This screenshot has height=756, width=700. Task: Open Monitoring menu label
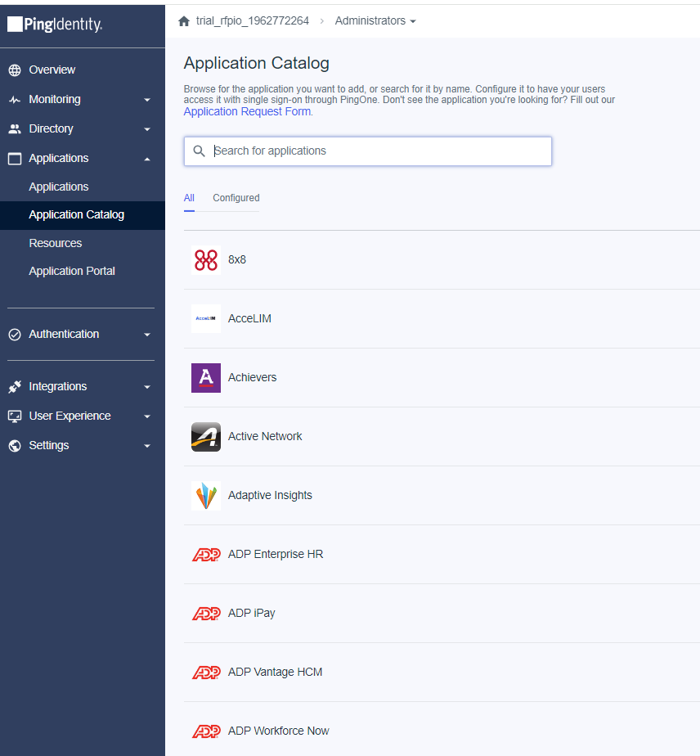click(x=55, y=99)
